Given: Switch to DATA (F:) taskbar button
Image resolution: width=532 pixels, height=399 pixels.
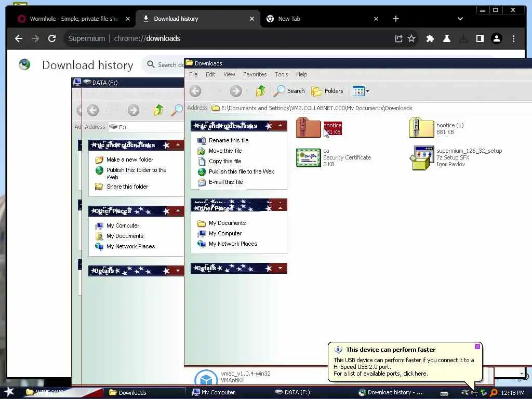Looking at the screenshot, I should click(292, 392).
